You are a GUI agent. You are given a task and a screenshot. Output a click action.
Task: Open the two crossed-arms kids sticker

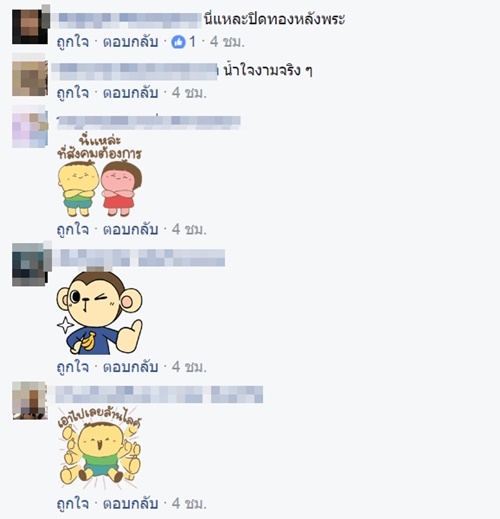pyautogui.click(x=99, y=176)
